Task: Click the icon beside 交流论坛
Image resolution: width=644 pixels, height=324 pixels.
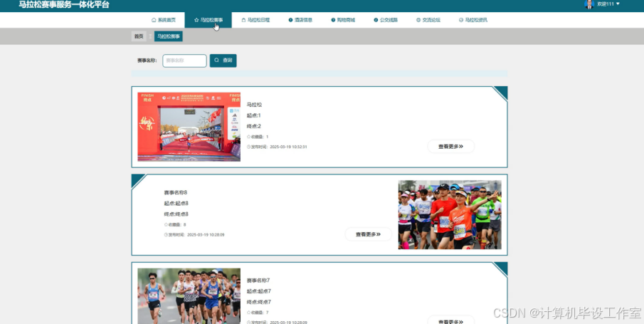Action: 418,20
